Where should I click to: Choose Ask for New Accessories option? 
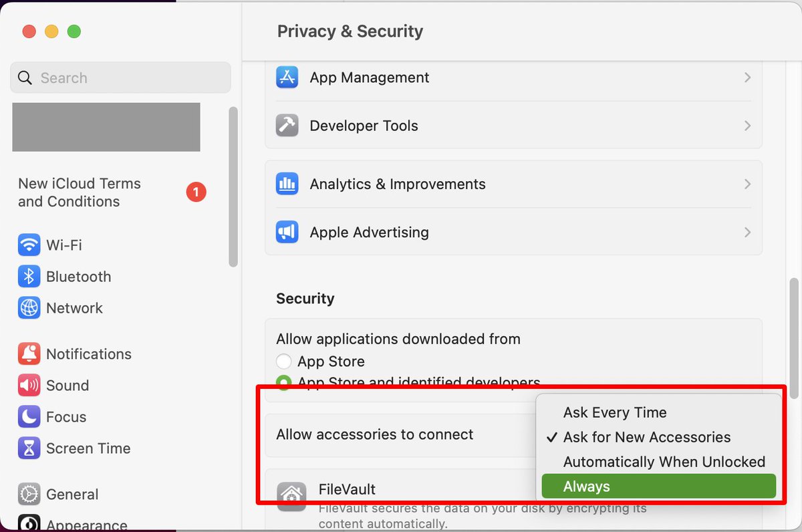[658, 437]
